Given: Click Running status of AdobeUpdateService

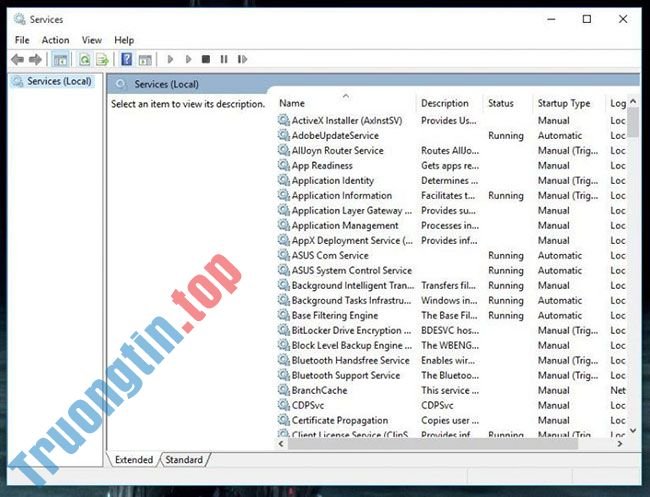Looking at the screenshot, I should [506, 136].
